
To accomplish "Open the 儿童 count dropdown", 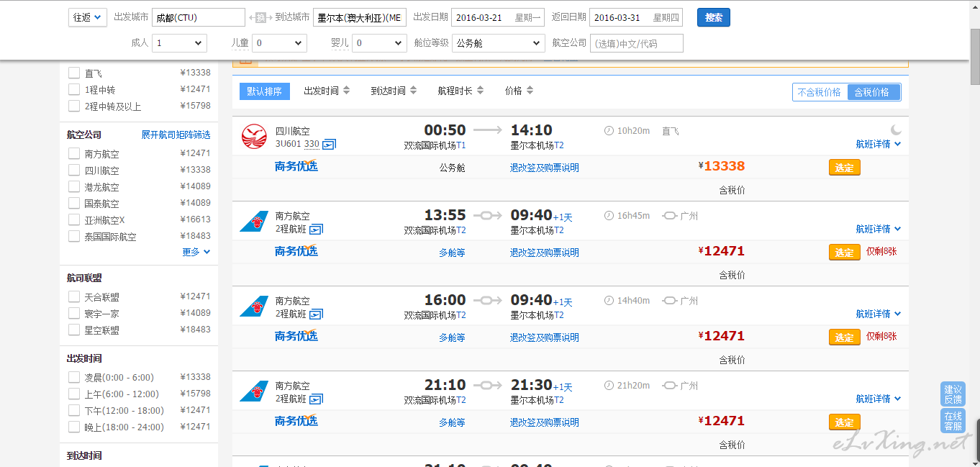I will coord(280,43).
